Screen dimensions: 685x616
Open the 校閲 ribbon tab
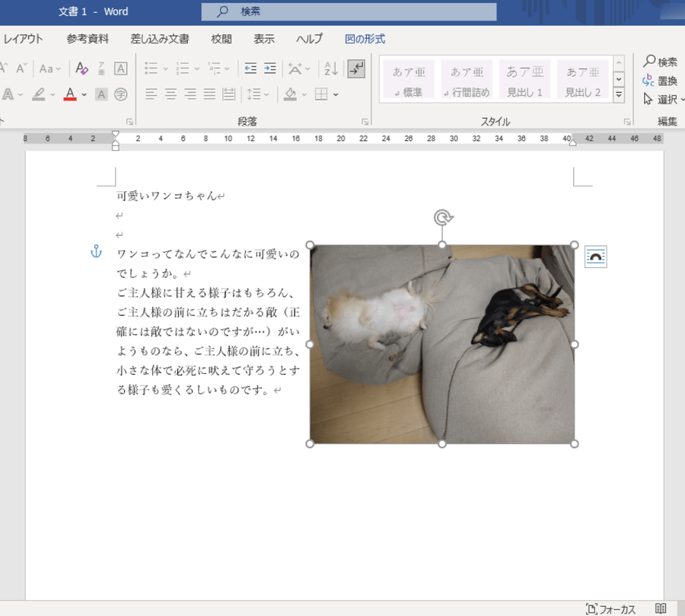click(221, 39)
